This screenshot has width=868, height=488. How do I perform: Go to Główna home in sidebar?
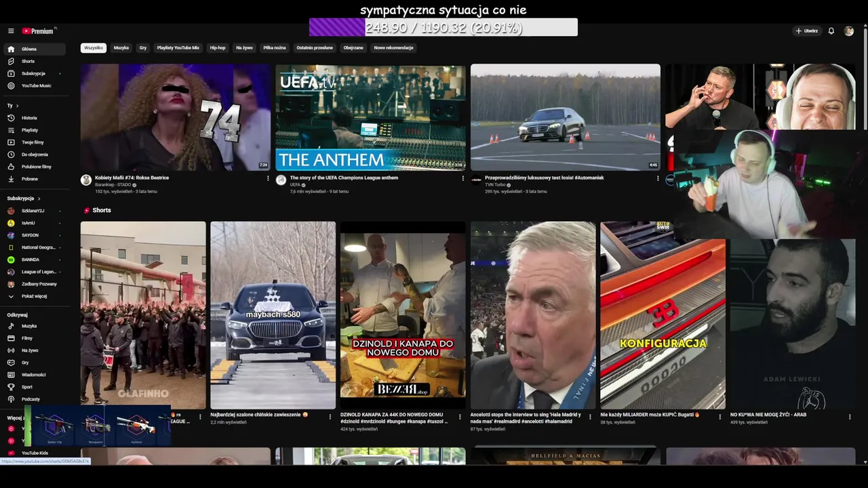coord(35,49)
